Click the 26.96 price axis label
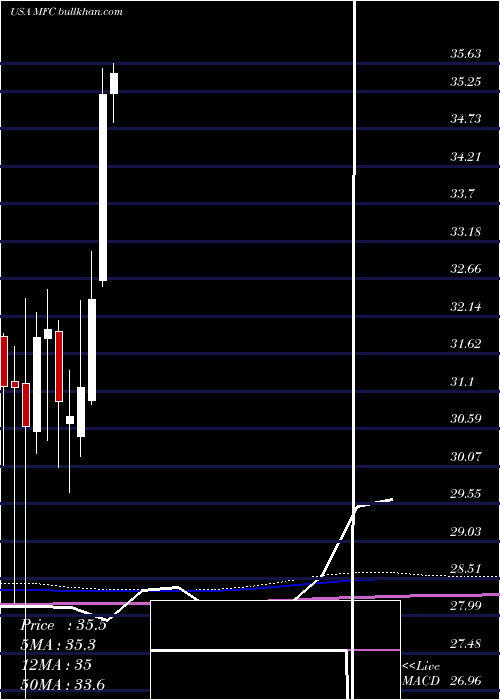Image resolution: width=500 pixels, height=700 pixels. coord(466,681)
